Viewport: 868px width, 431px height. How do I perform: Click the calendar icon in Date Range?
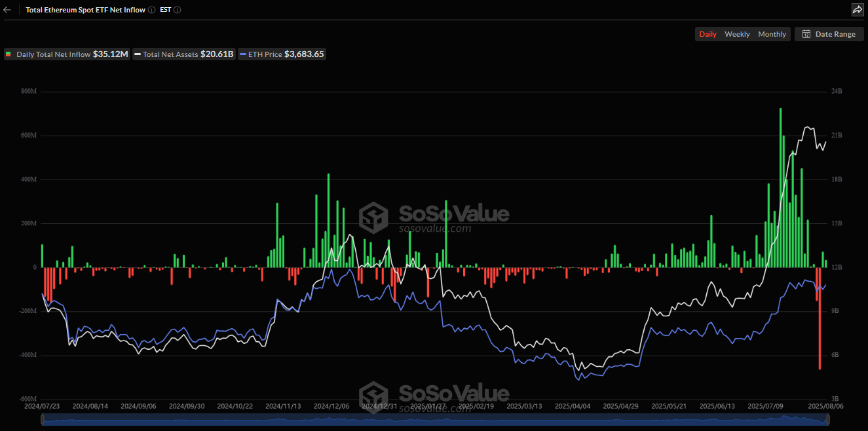pyautogui.click(x=806, y=33)
